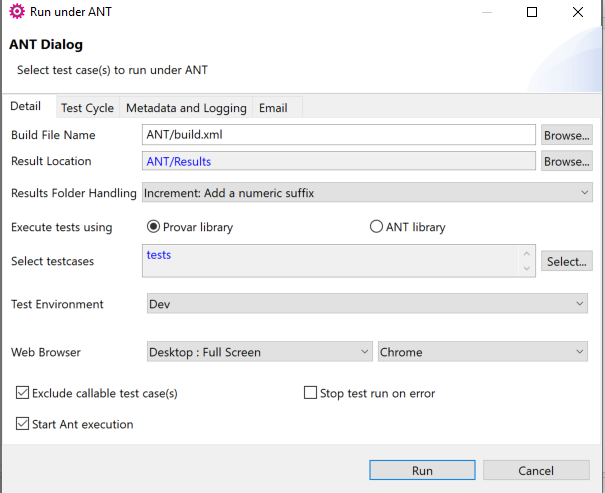
Task: Maximize the Run under ANT window
Action: coord(532,12)
